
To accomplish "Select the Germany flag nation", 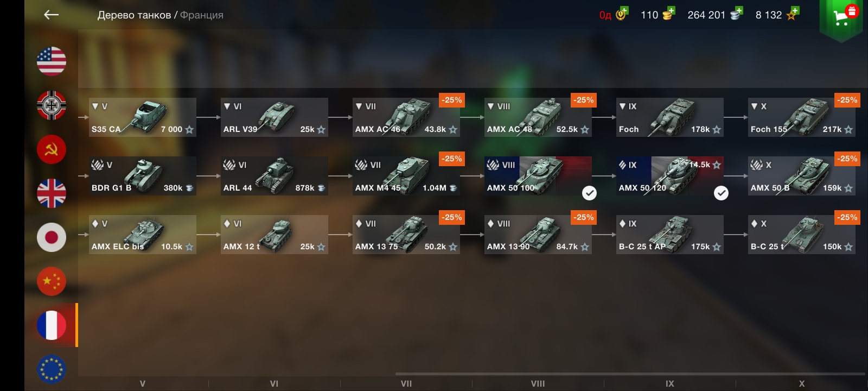I will pos(52,105).
